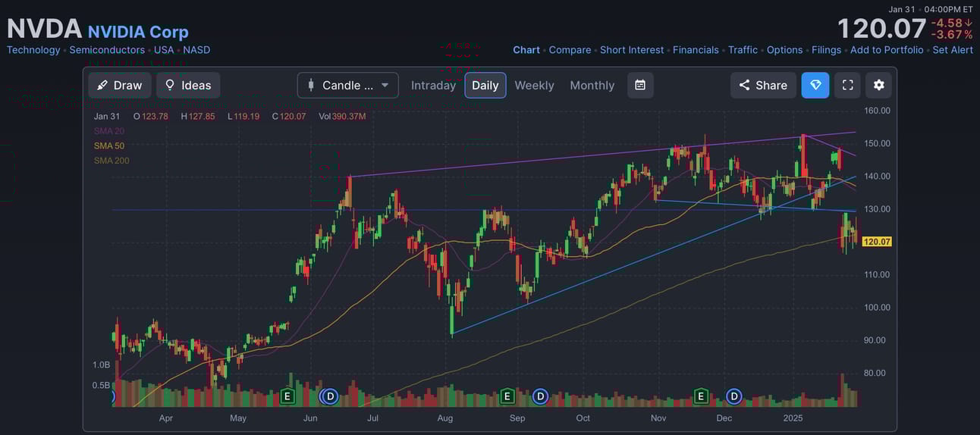
Task: Click the SMA 50 legend label
Action: [x=109, y=146]
